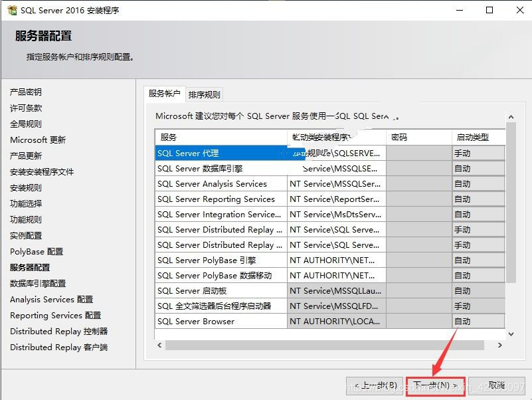This screenshot has width=532, height=400.
Task: Open 全局规则 step in sidebar
Action: point(26,124)
